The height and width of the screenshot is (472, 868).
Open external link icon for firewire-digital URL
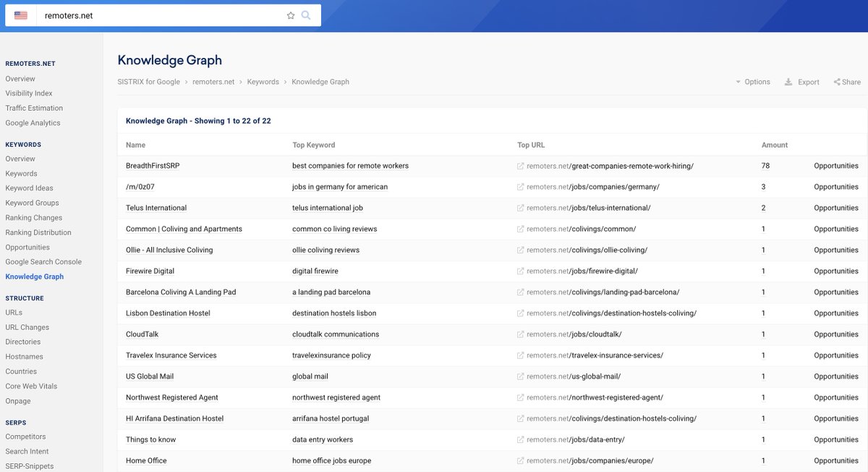coord(521,271)
